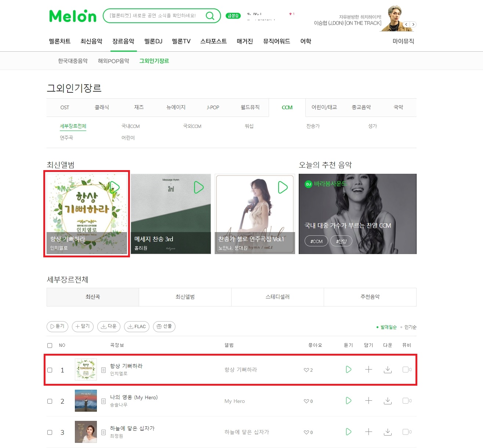Image resolution: width=483 pixels, height=448 pixels.
Task: Like the song 항상 기뻐하라 heart icon
Action: tap(306, 370)
